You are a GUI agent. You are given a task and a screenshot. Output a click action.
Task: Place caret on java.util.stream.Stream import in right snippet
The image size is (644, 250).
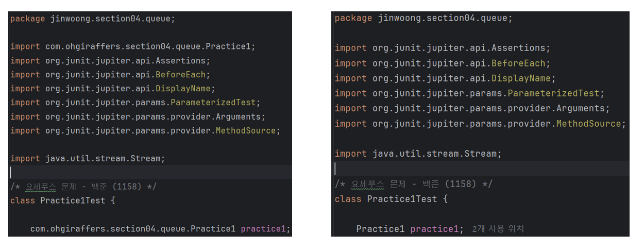(x=418, y=154)
